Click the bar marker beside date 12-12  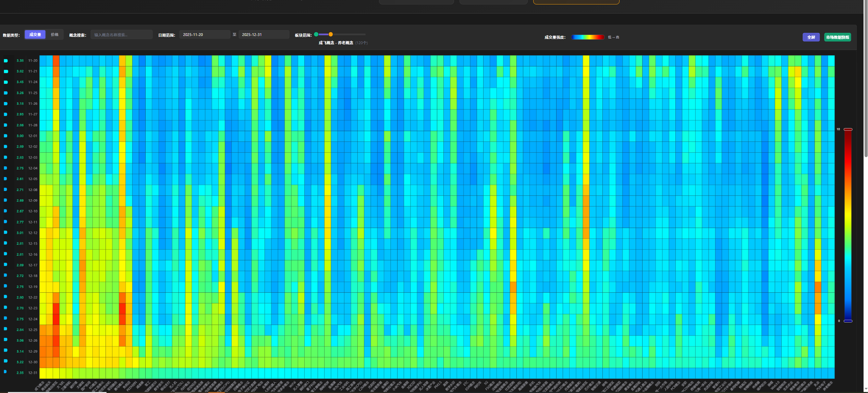coord(5,232)
